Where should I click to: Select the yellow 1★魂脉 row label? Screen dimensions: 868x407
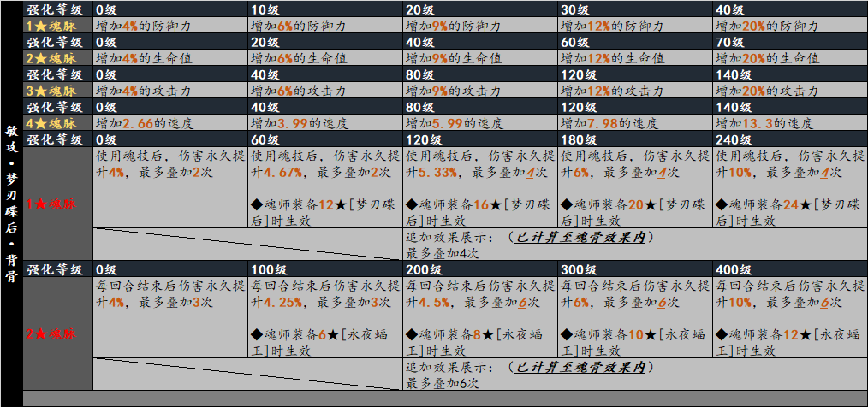pyautogui.click(x=57, y=26)
